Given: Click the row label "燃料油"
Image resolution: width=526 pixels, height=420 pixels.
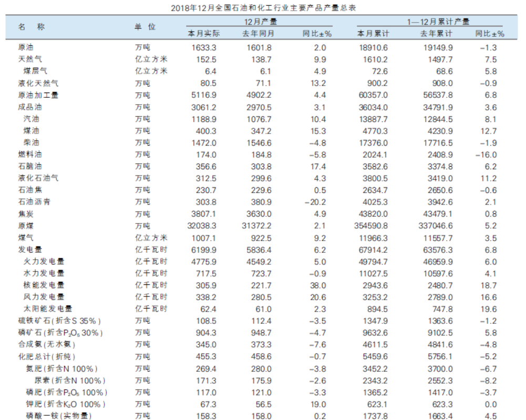Looking at the screenshot, I should (x=30, y=155).
